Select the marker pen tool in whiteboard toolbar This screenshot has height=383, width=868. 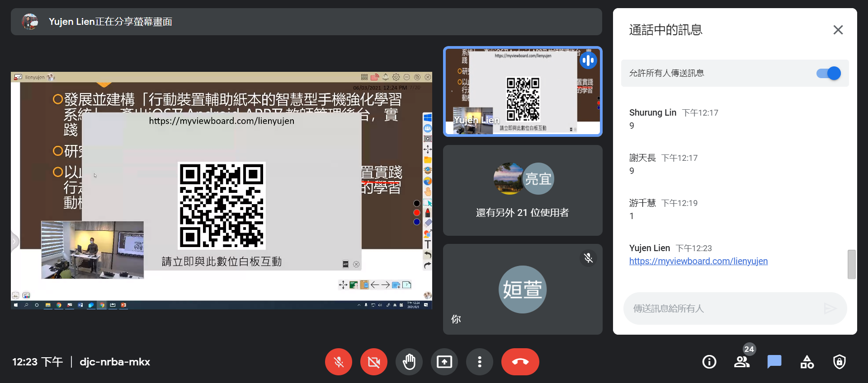(x=428, y=213)
